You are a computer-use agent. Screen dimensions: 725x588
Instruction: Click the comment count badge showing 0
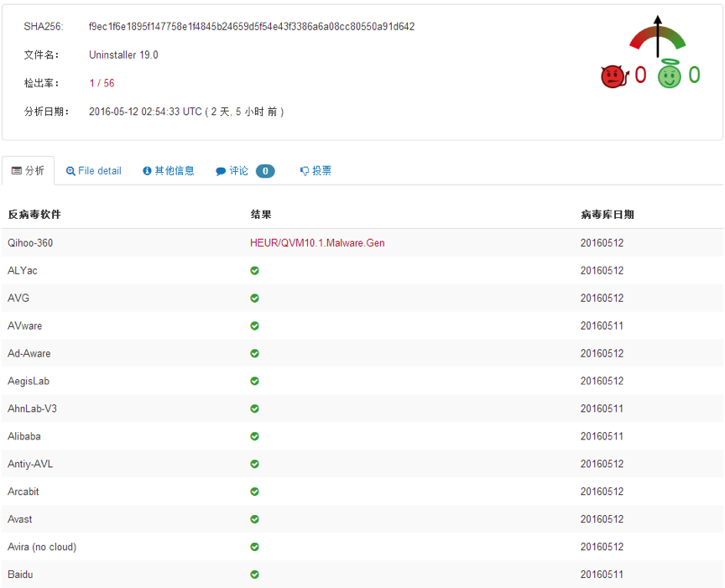click(x=265, y=171)
